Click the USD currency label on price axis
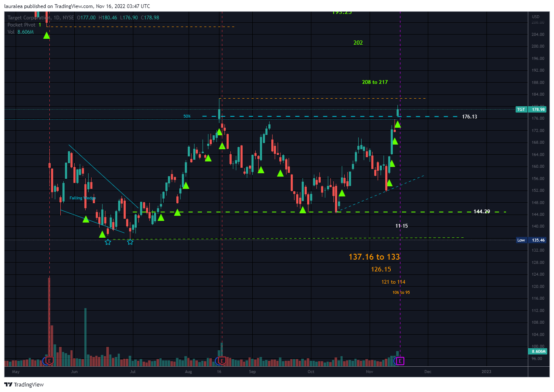The width and height of the screenshot is (554, 392). (535, 17)
